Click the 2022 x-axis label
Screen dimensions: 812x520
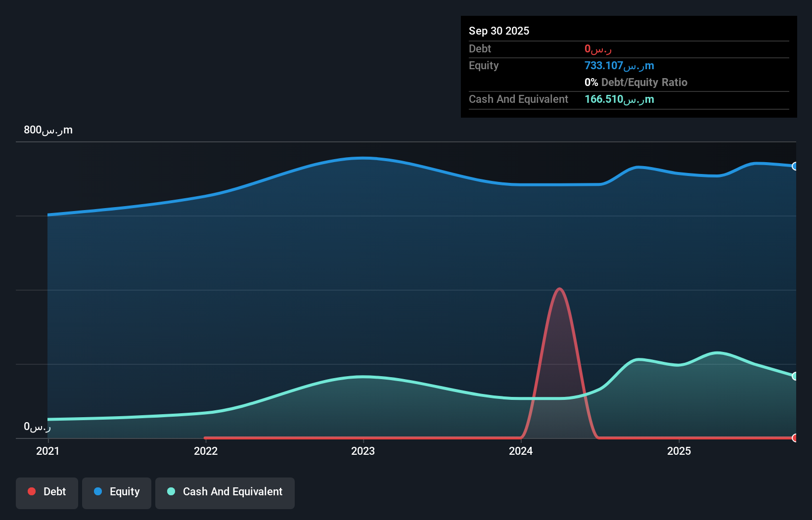pos(206,451)
